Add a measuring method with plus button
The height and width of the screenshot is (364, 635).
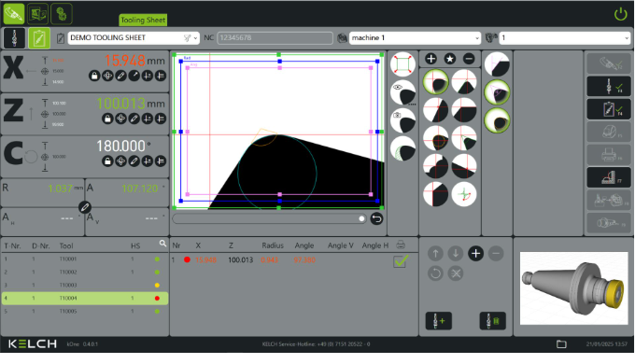coord(430,59)
